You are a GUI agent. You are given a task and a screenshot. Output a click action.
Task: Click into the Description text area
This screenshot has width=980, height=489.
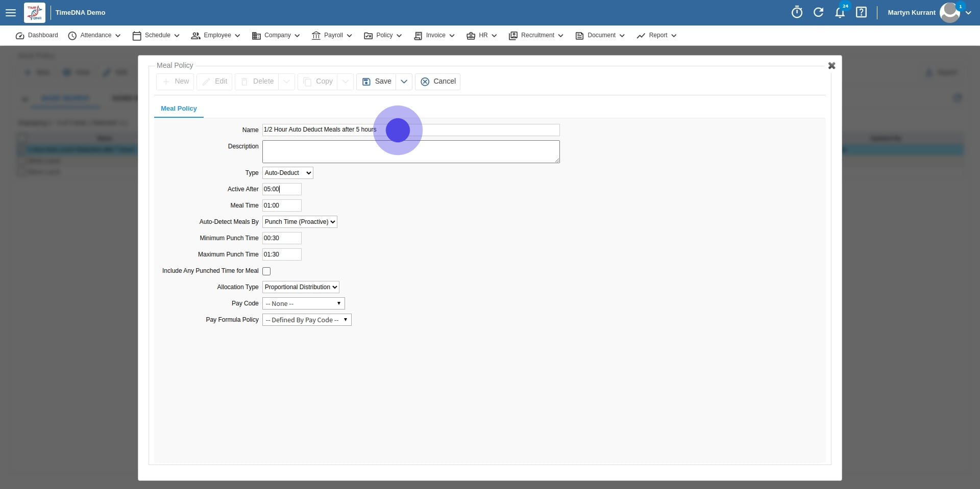pyautogui.click(x=410, y=152)
